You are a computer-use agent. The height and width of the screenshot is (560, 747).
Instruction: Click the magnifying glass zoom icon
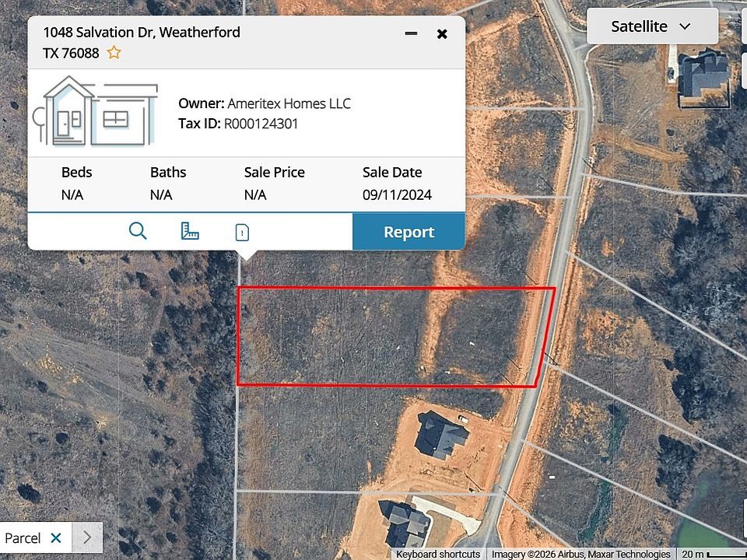138,231
